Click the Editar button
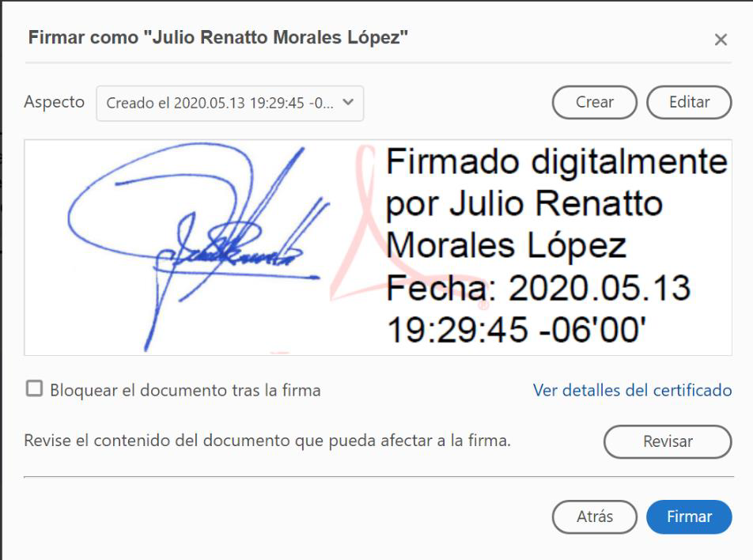 click(689, 102)
